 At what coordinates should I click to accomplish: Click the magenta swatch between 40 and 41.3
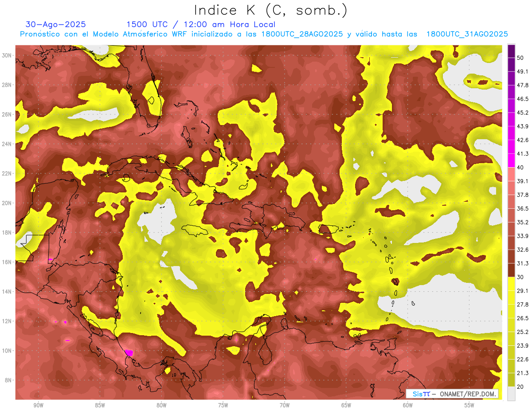(511, 160)
